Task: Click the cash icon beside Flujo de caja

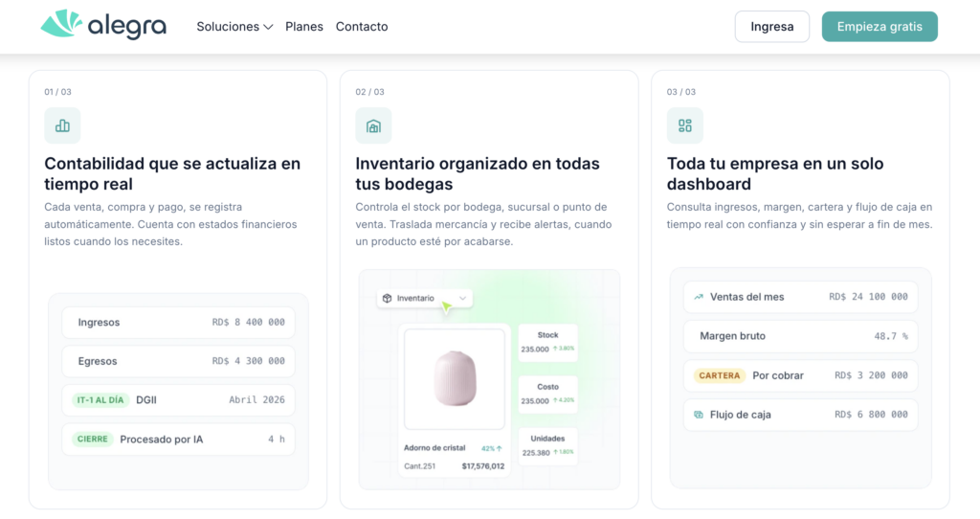Action: coord(699,415)
